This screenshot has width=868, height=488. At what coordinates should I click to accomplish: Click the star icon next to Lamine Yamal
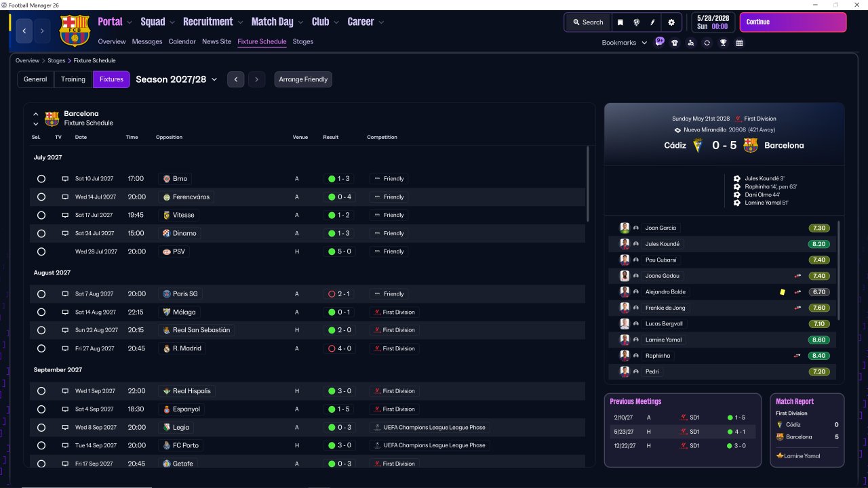point(780,456)
